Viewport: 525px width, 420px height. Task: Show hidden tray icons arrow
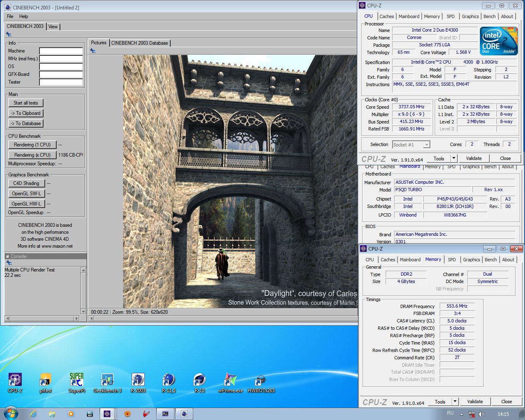[x=461, y=414]
